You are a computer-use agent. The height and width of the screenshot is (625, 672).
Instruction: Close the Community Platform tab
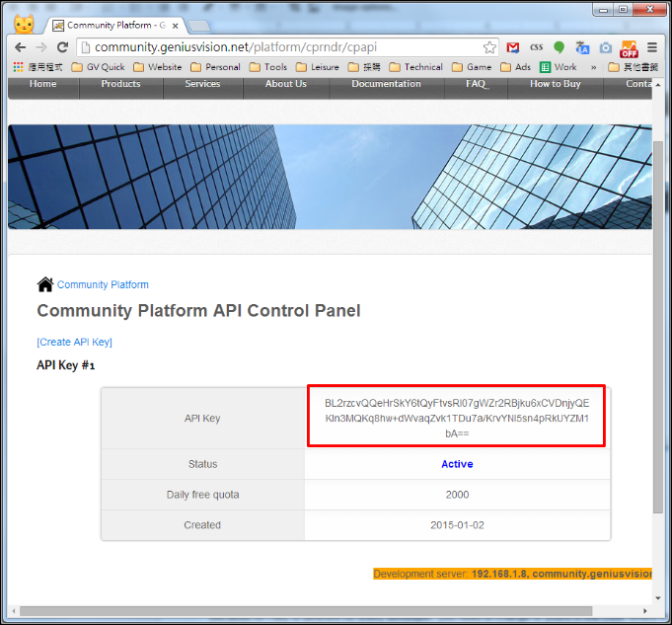click(x=176, y=26)
